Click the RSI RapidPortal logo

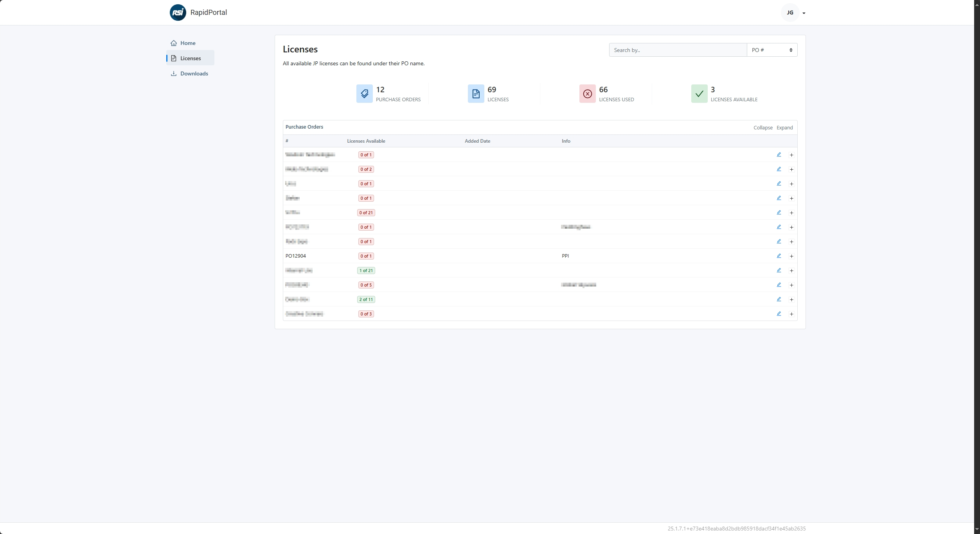(x=178, y=13)
